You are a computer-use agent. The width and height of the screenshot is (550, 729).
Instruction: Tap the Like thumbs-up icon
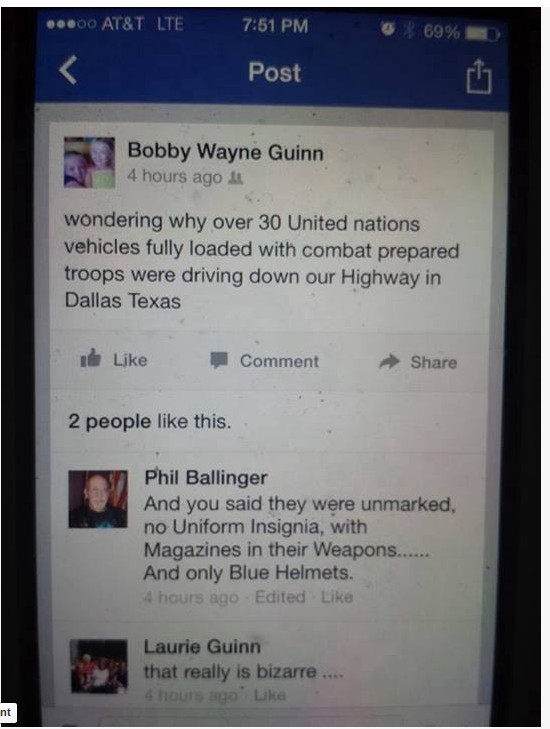(x=91, y=358)
